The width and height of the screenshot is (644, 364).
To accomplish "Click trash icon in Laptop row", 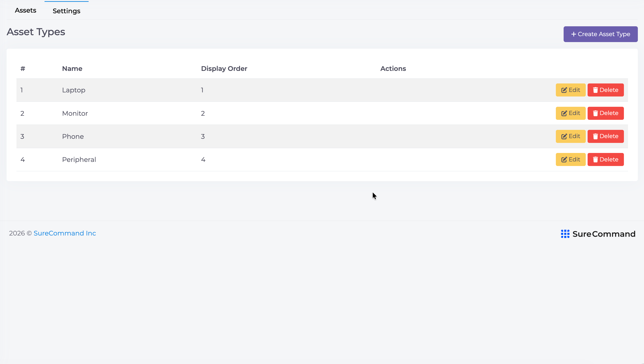I will 595,90.
